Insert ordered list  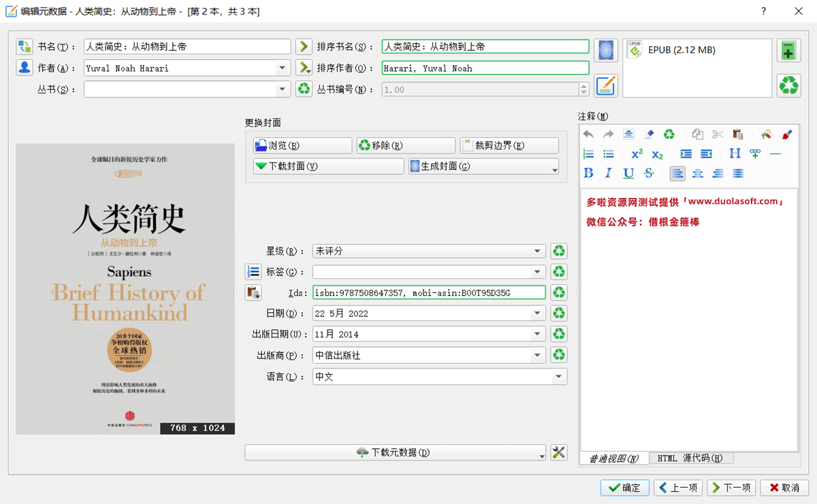point(588,154)
